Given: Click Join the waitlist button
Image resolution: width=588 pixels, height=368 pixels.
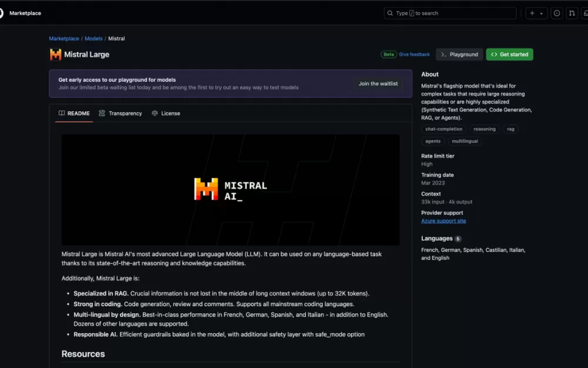Looking at the screenshot, I should [378, 84].
